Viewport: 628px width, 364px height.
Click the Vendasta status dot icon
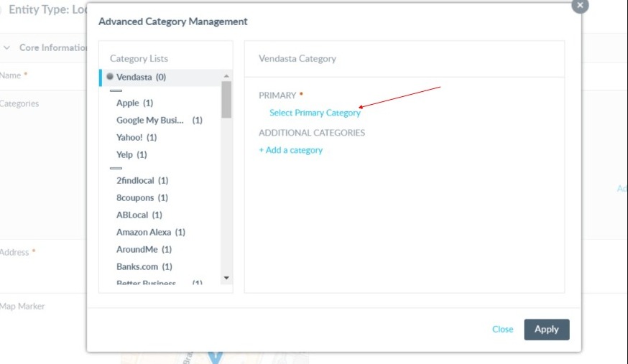[110, 77]
